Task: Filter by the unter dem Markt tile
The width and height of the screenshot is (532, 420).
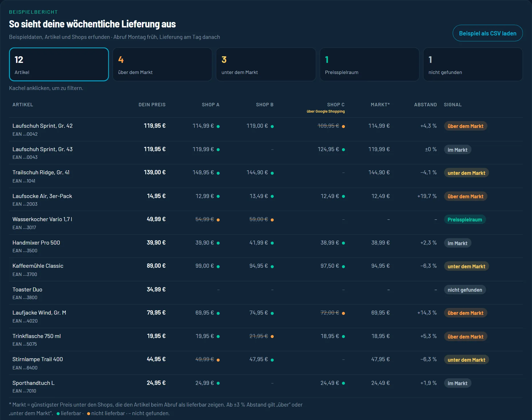Action: tap(266, 64)
